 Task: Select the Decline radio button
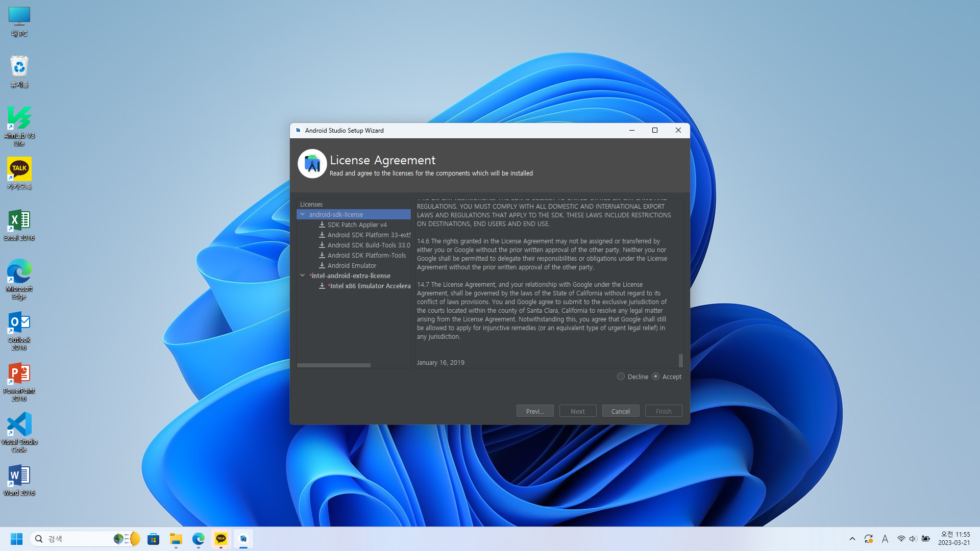tap(621, 377)
